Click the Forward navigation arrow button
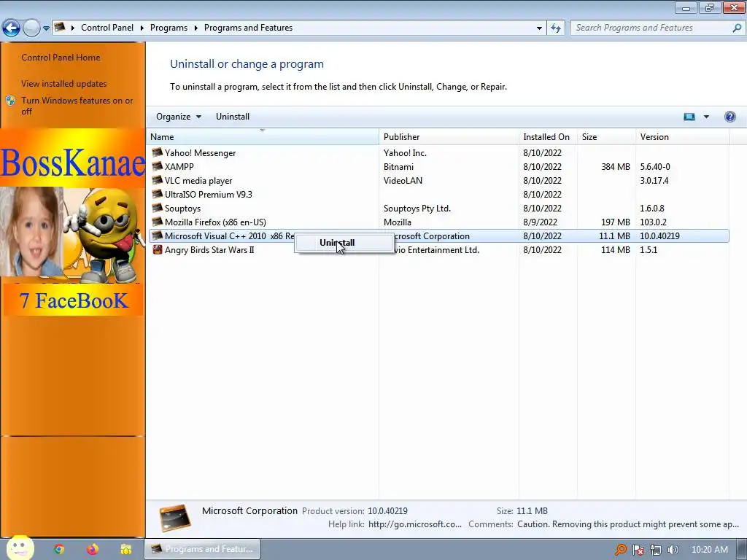This screenshot has height=560, width=747. 31,28
